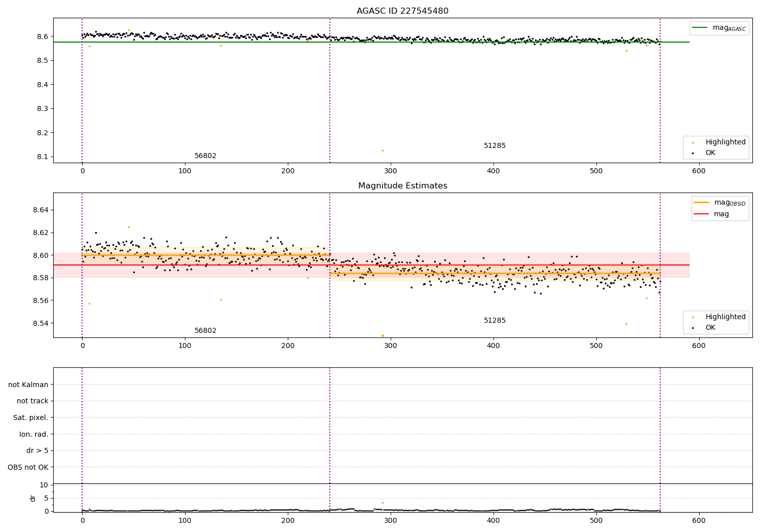Image resolution: width=760 pixels, height=532 pixels.
Task: Click the "not track" row label
Action: pyautogui.click(x=32, y=401)
